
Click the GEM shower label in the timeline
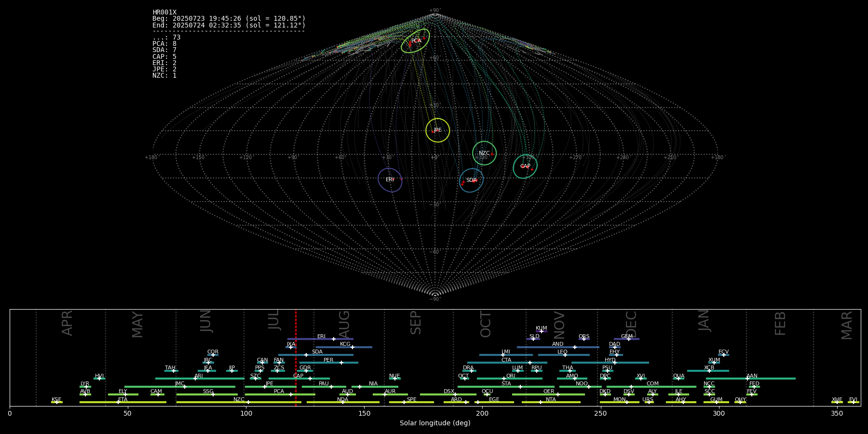tap(627, 337)
